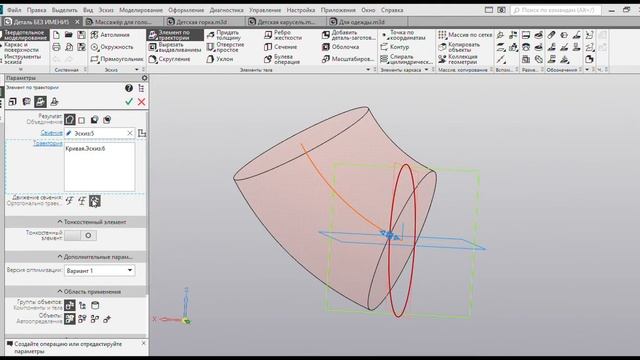Click the Сечение link in parameters
640x360 pixels.
pos(51,133)
